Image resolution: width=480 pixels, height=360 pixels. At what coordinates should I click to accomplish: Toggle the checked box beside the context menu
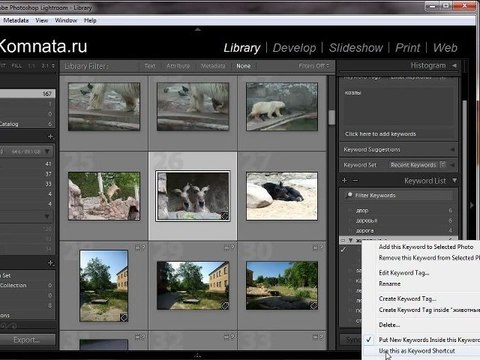pos(344,250)
